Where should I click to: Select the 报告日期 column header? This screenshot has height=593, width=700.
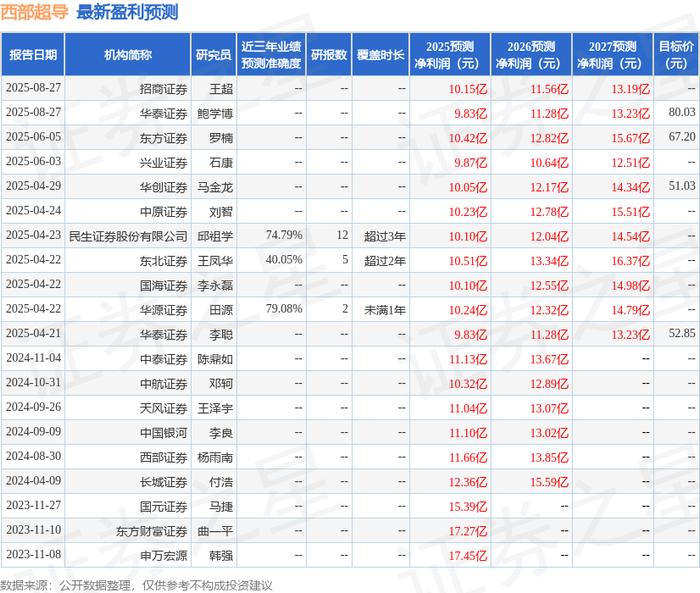[33, 54]
